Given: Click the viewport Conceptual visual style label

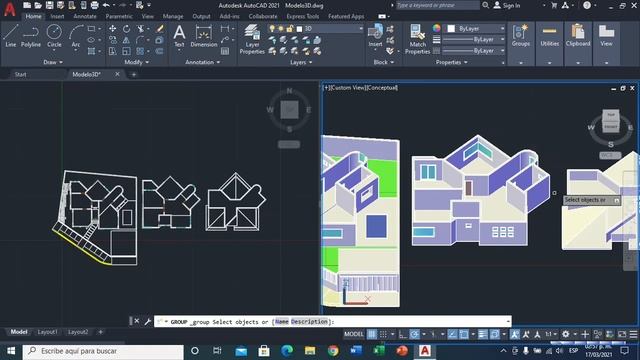Looking at the screenshot, I should [x=382, y=88].
